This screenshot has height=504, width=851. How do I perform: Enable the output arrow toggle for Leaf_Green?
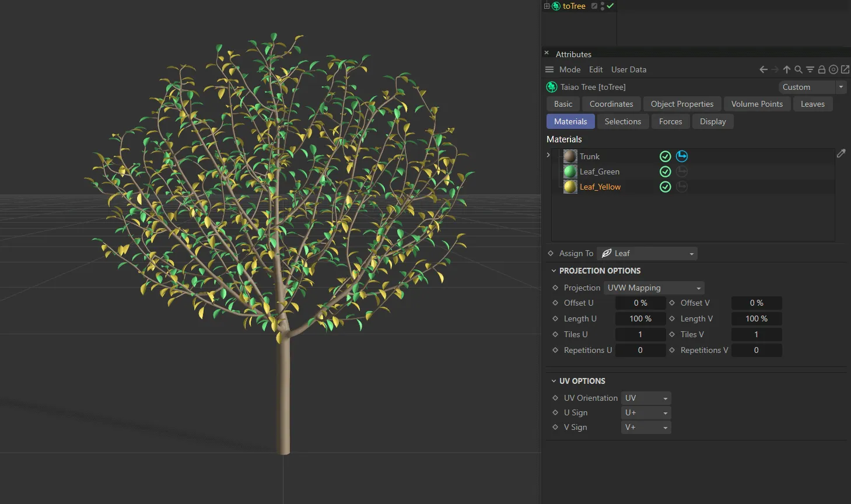pos(682,171)
